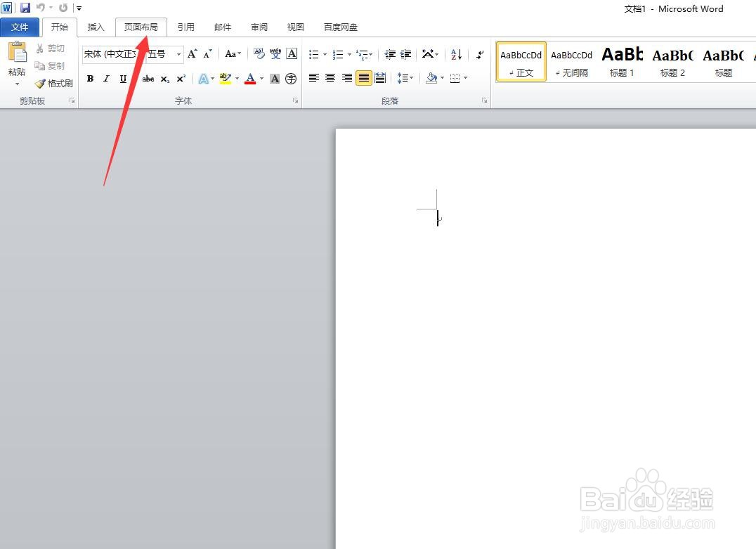Select the 正文 (Normal) style
Viewport: 756px width, 549px height.
(521, 62)
